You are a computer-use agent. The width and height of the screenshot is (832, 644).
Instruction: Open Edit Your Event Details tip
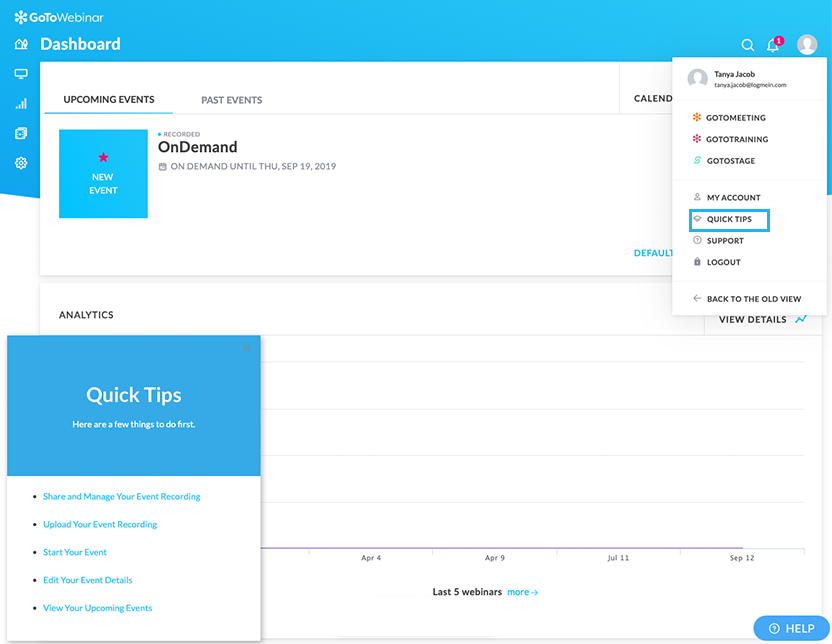[x=88, y=580]
